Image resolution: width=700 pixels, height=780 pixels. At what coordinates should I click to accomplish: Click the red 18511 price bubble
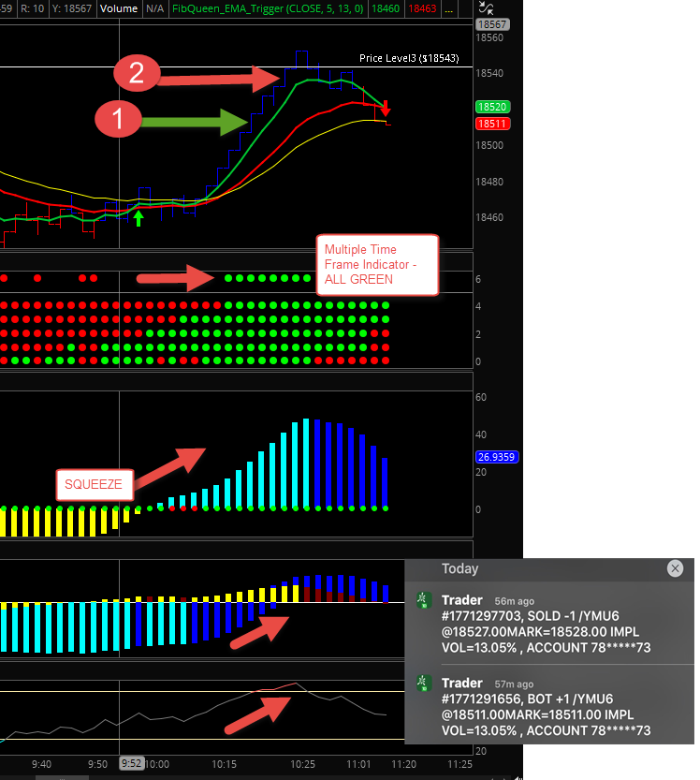pyautogui.click(x=492, y=124)
